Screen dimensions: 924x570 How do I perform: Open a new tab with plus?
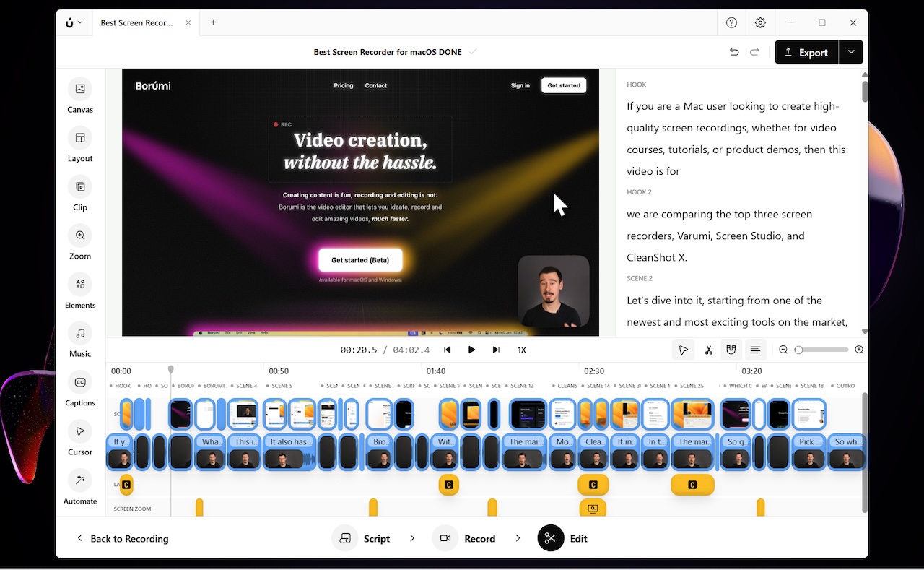click(213, 22)
